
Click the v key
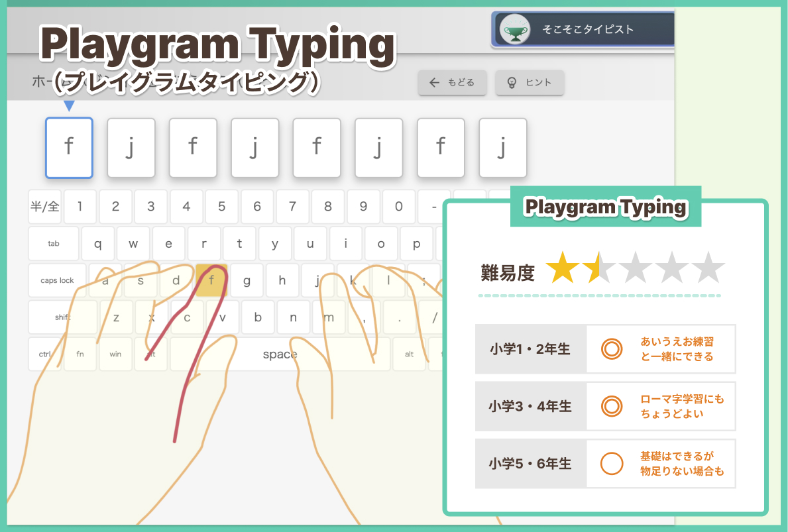(x=223, y=317)
